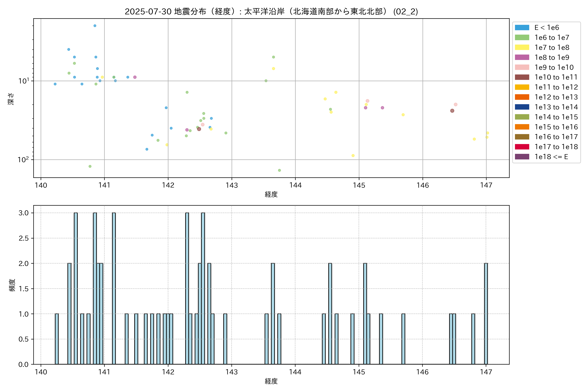
Task: Click the blue 'E < 1e6' legend swatch
Action: 522,27
